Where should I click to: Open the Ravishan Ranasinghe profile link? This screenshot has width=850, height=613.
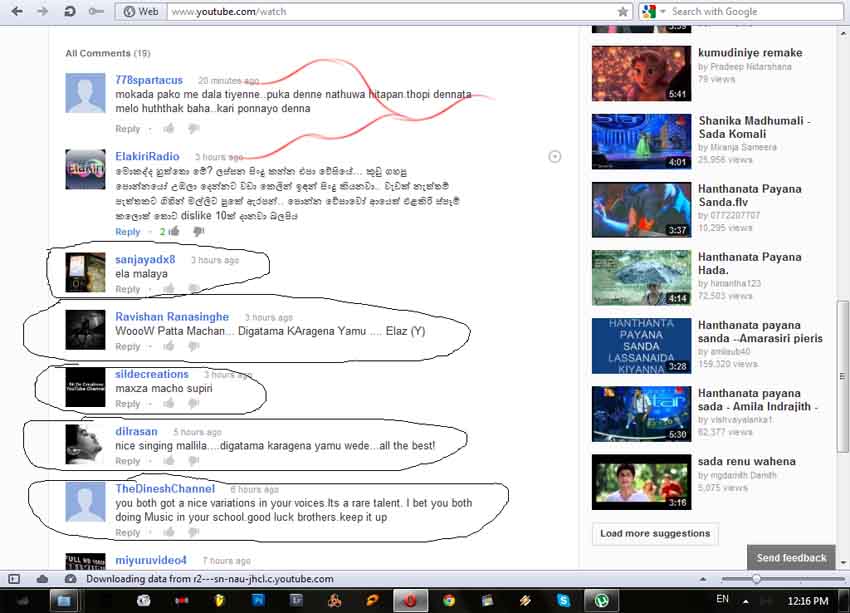click(x=172, y=317)
